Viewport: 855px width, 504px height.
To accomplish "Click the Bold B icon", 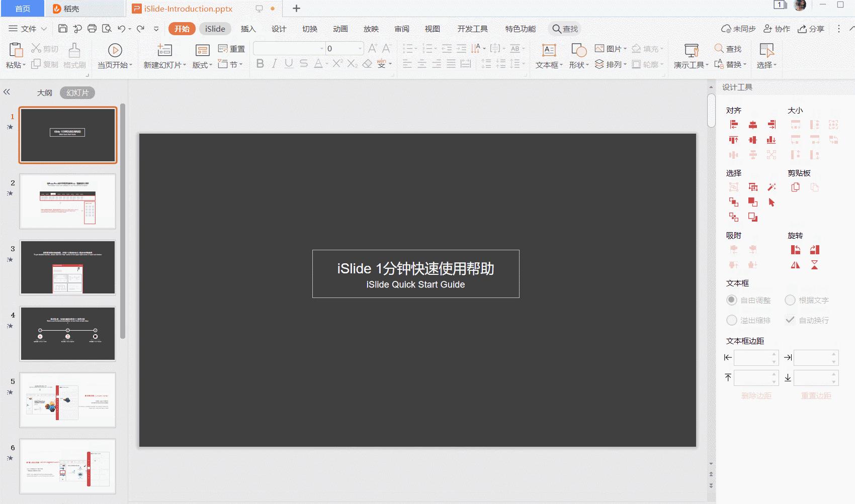I will pos(260,63).
